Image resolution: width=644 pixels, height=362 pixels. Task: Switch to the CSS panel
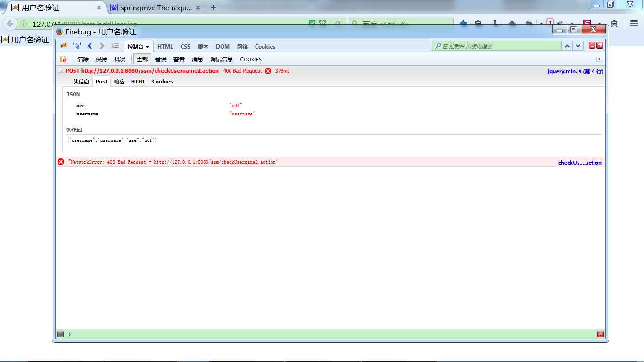tap(185, 46)
